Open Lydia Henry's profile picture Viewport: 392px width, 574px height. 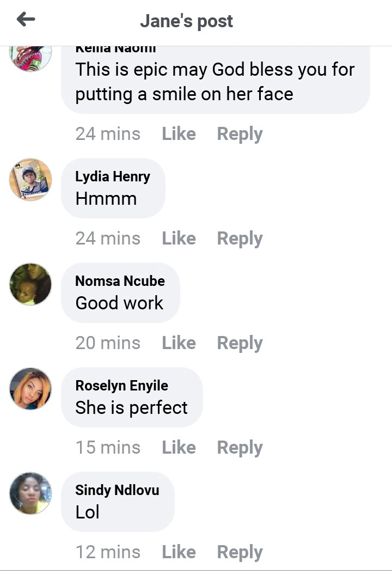coord(30,180)
